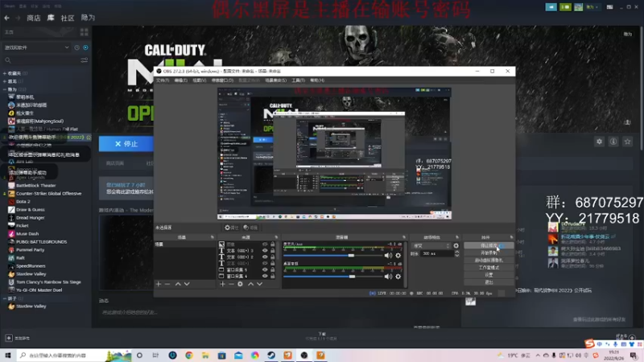Image resolution: width=644 pixels, height=362 pixels.
Task: Move the selected source down in OBS
Action: pos(259,284)
